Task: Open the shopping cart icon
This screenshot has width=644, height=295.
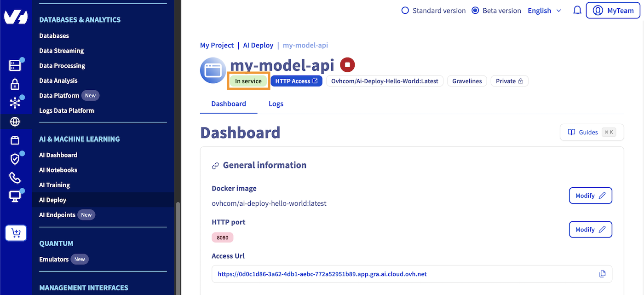Action: click(x=16, y=233)
